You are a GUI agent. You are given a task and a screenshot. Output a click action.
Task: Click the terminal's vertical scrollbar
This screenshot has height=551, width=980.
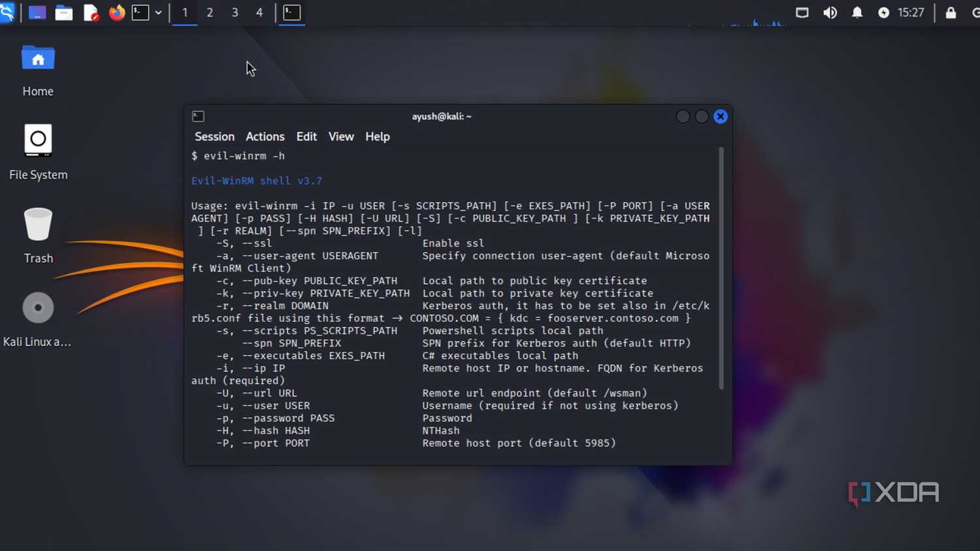tap(721, 268)
